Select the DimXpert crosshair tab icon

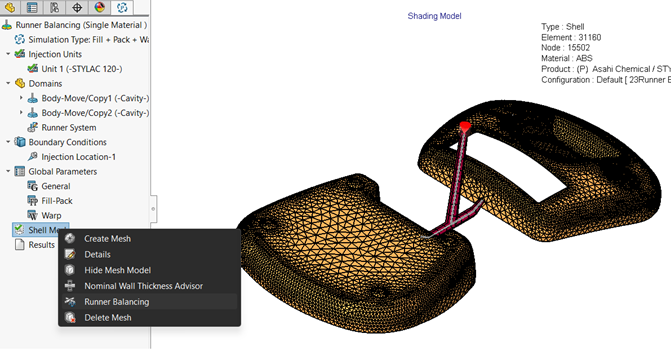77,7
